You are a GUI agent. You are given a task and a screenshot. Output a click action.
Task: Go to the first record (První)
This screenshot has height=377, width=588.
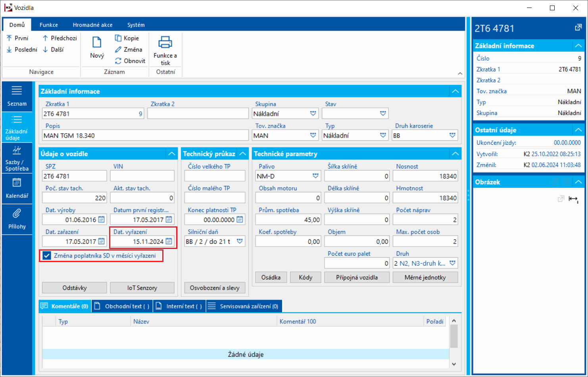click(x=17, y=38)
